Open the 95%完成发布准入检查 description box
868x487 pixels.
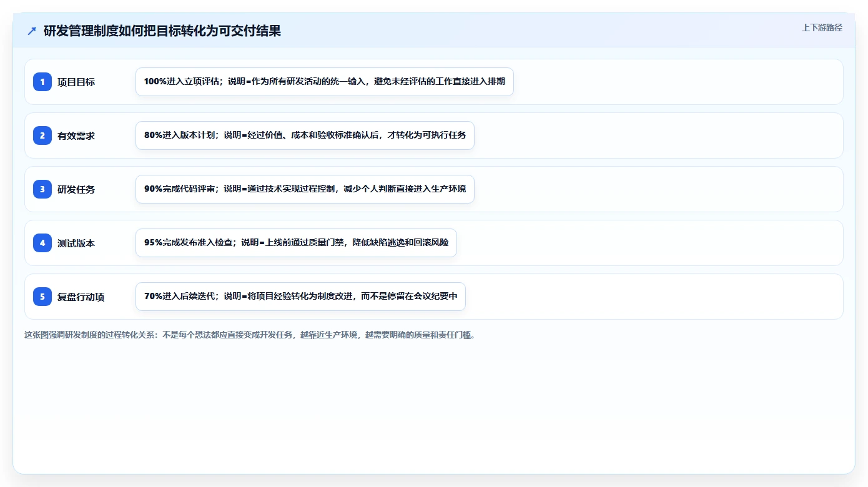[296, 243]
